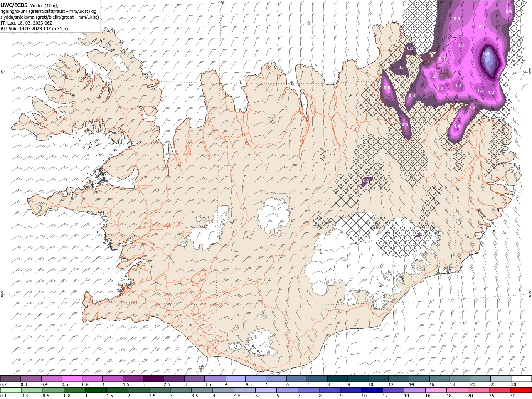Pick the violet 12 swatch in the lower legend row
Screen dimensions: 532x399
(393, 390)
